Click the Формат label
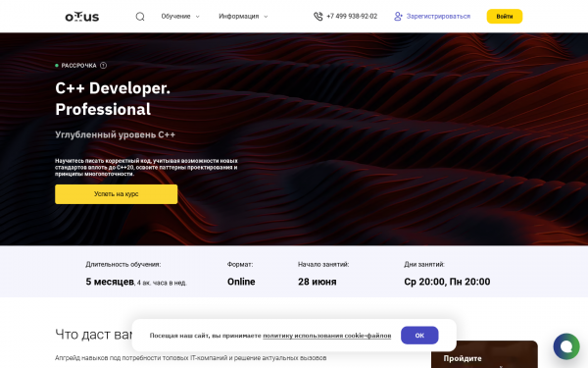 (240, 264)
